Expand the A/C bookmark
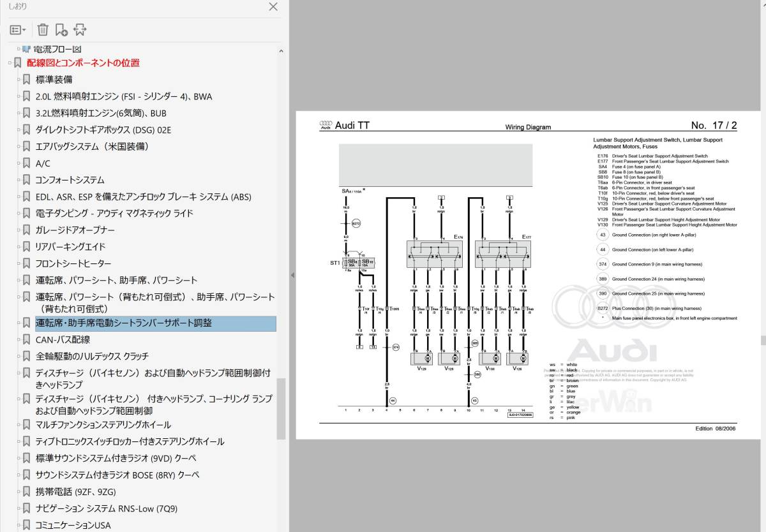The height and width of the screenshot is (532, 766). [19, 163]
